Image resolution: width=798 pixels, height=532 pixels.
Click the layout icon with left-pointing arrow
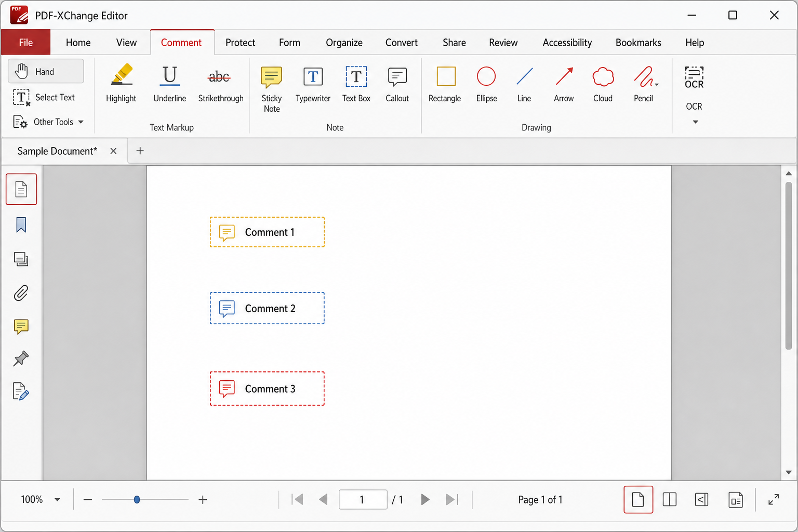(x=701, y=500)
